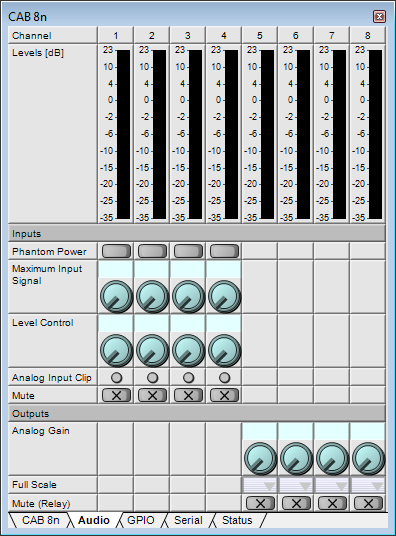Screen dimensions: 396x536
Task: Toggle Phantom Power for channel 4
Action: point(224,251)
